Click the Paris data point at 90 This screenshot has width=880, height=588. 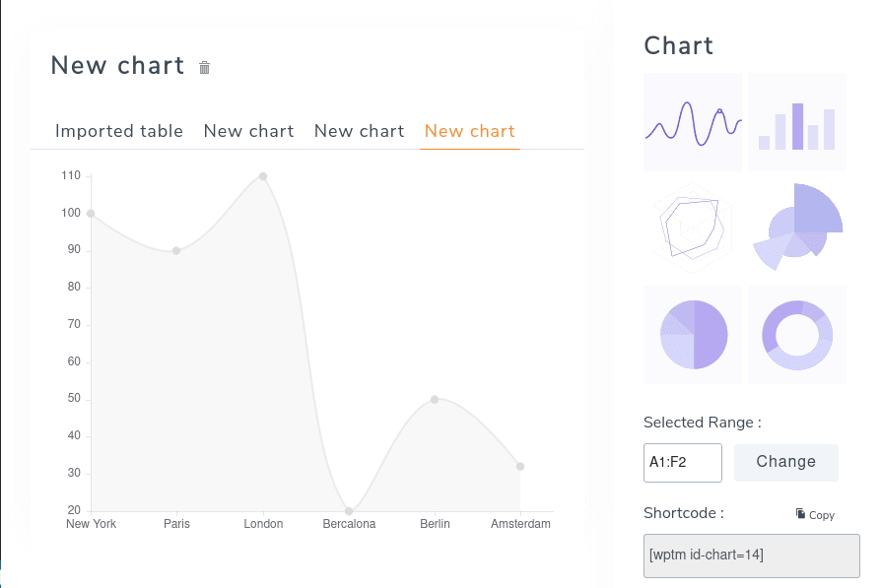pos(176,251)
